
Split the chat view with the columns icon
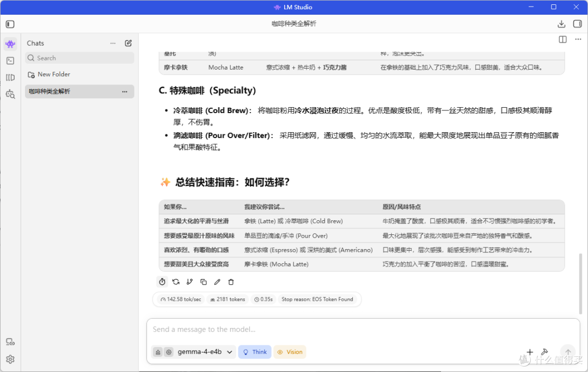(x=562, y=39)
